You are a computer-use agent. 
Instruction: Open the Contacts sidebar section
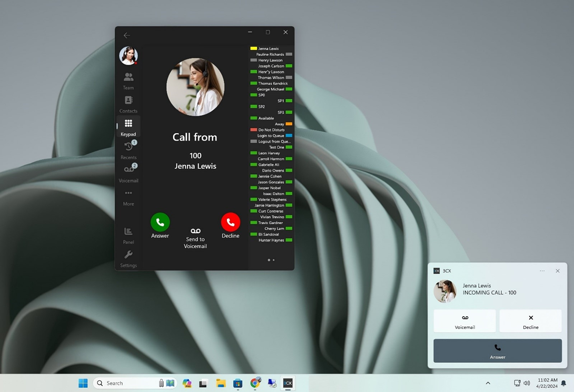pyautogui.click(x=128, y=105)
